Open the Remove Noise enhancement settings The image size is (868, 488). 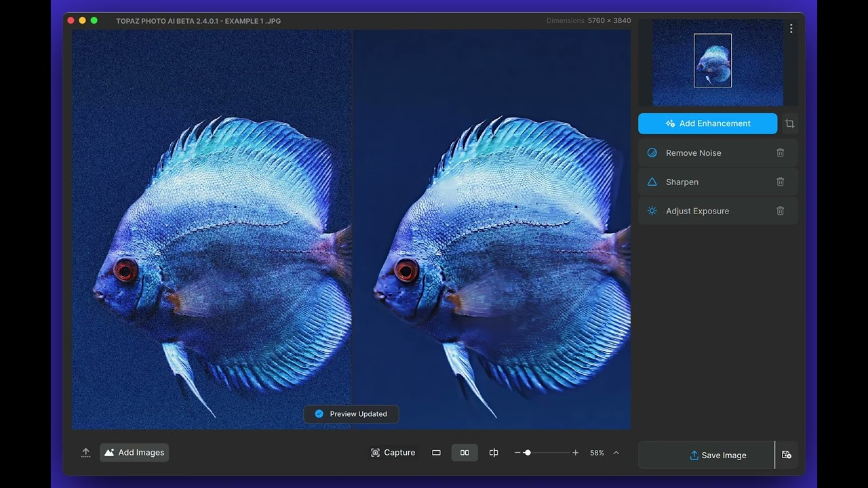[x=717, y=153]
